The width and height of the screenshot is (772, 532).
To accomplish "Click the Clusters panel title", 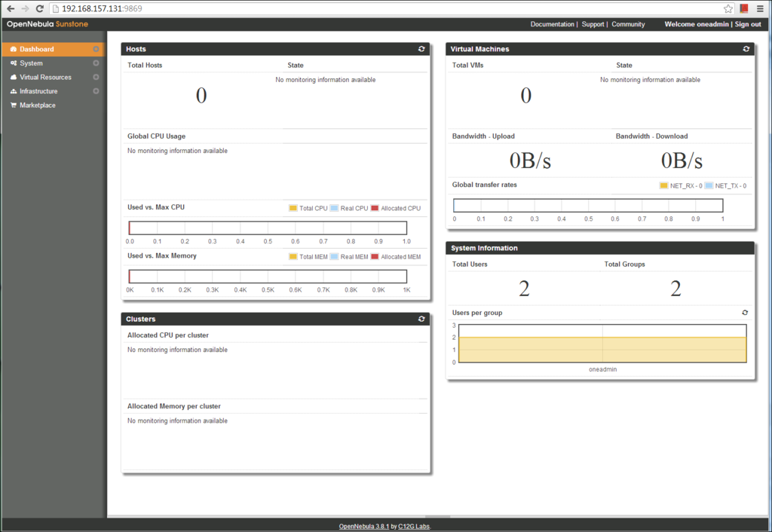I will click(141, 319).
